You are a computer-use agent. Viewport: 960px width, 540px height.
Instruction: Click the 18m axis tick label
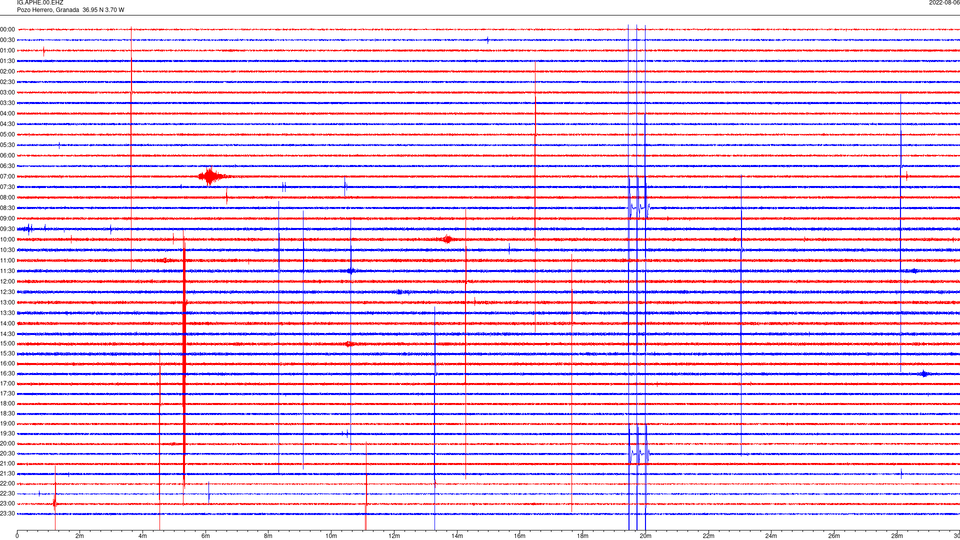(x=583, y=536)
